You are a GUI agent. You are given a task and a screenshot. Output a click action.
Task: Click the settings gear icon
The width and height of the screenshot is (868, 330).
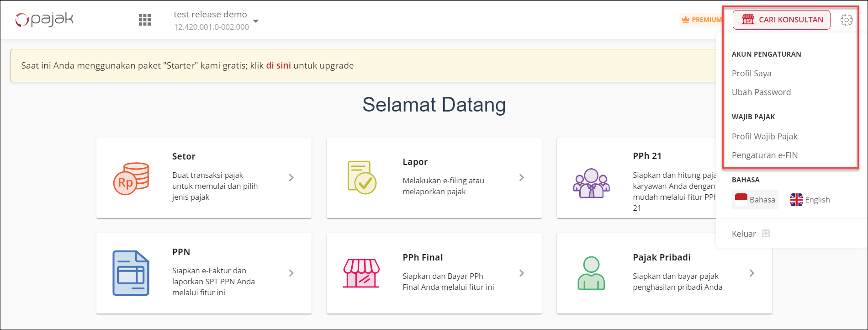[846, 20]
